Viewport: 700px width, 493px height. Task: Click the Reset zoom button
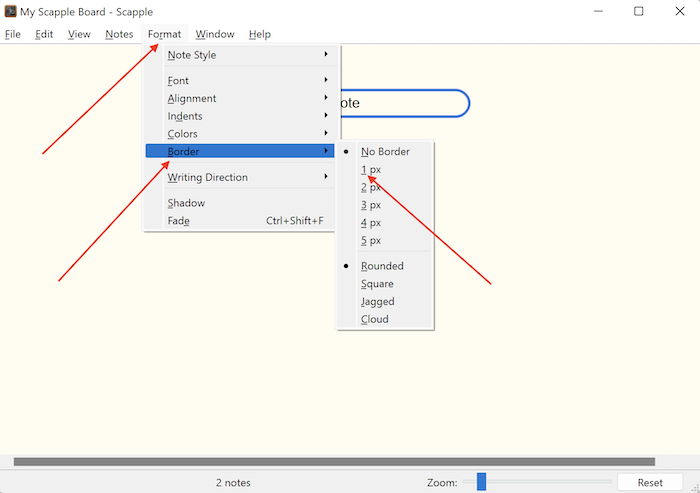[x=650, y=483]
